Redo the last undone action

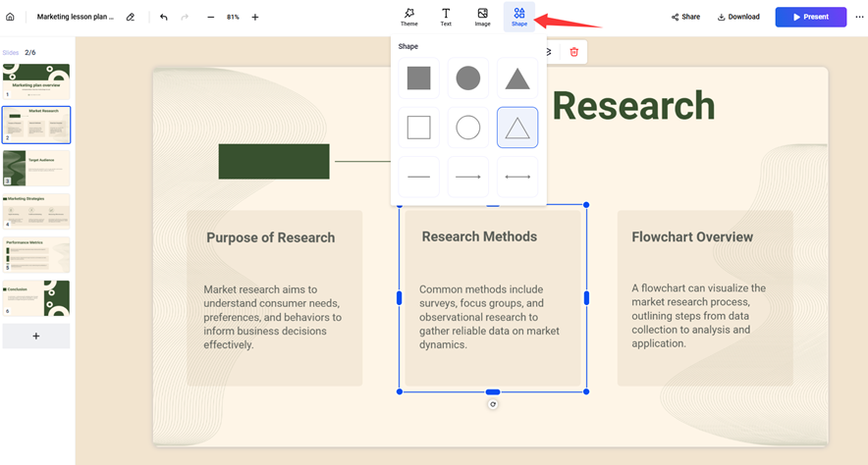pos(185,17)
